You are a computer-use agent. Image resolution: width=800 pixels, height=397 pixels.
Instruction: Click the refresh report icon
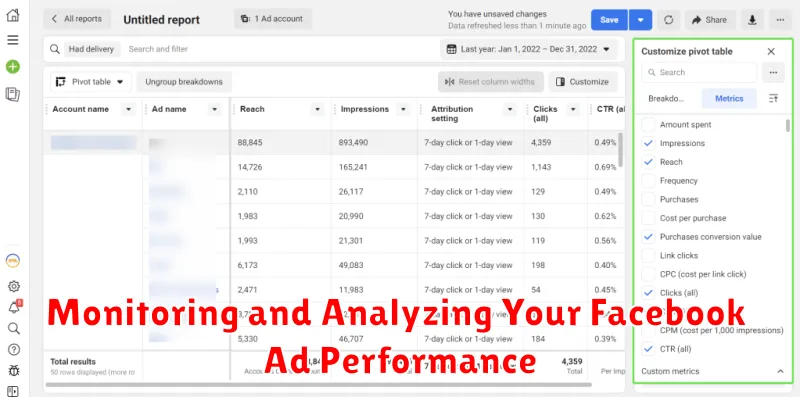pos(668,20)
